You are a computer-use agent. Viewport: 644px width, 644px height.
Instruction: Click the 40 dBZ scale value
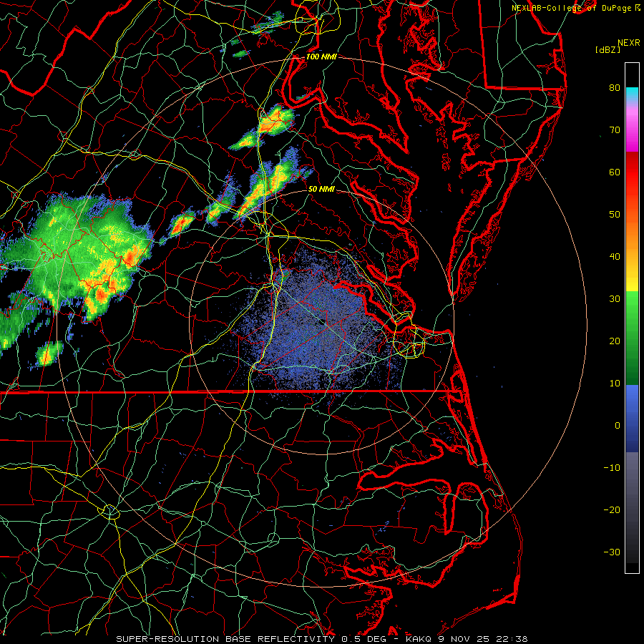point(615,257)
